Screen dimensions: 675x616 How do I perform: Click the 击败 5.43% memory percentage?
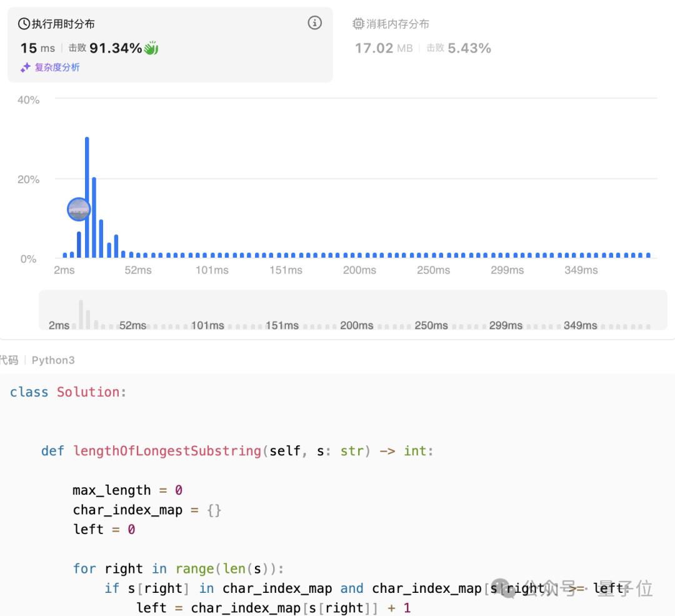459,48
